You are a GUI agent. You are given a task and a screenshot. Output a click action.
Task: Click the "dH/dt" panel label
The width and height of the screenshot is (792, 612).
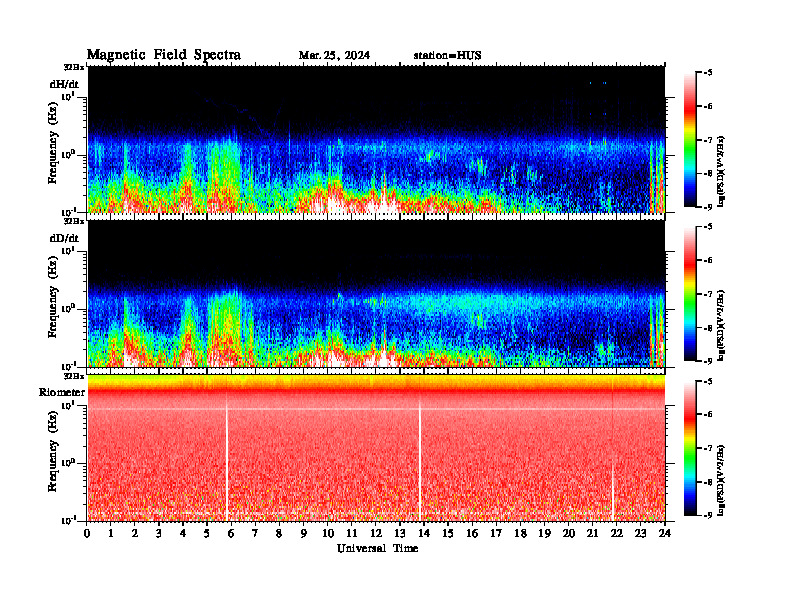click(64, 84)
